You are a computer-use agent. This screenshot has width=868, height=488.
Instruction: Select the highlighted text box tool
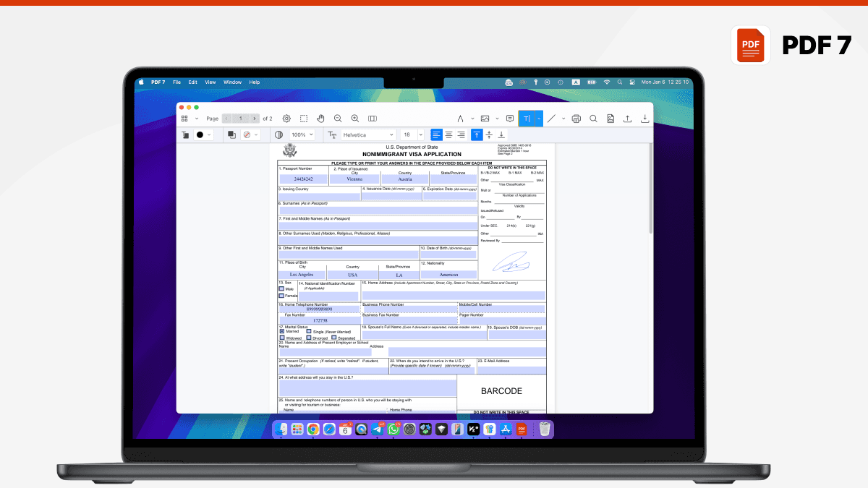point(527,119)
